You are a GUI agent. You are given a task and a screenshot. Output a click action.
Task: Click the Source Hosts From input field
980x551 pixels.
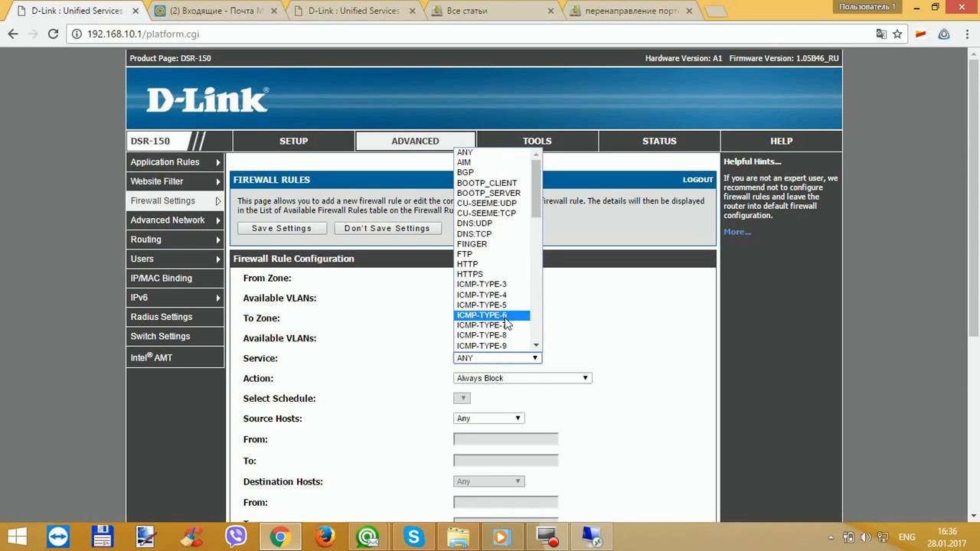[x=506, y=439]
